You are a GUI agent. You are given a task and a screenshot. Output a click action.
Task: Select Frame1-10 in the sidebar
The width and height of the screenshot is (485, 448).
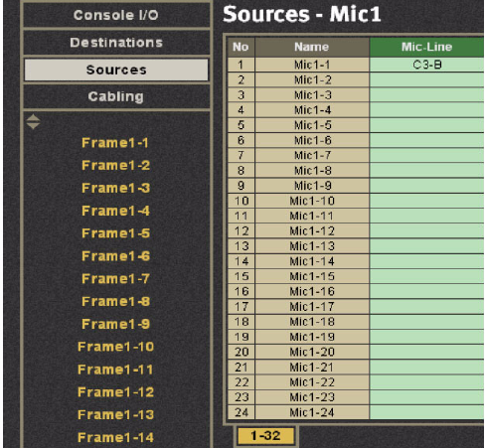coord(116,347)
